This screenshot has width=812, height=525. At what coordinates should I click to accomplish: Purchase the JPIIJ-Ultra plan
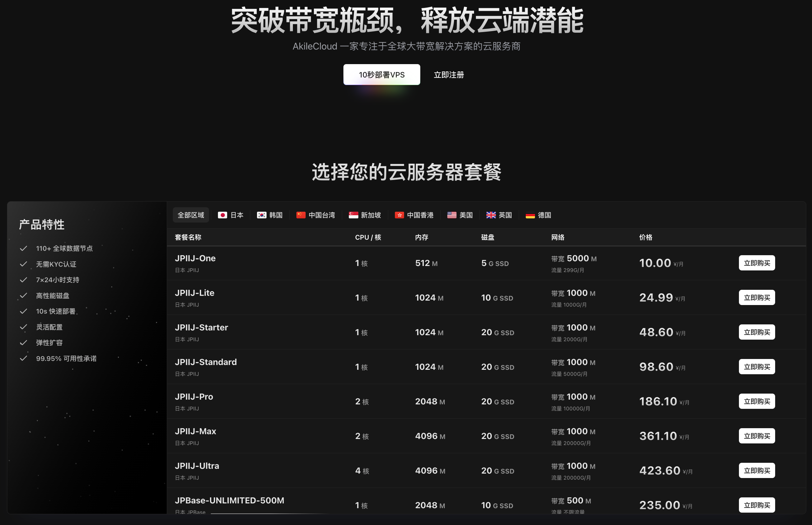tap(756, 470)
